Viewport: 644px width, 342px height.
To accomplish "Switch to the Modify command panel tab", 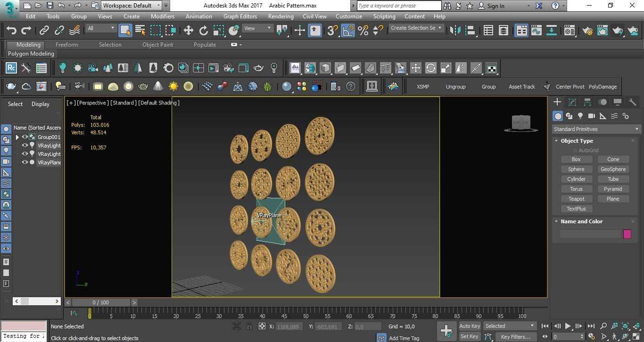I will [572, 102].
